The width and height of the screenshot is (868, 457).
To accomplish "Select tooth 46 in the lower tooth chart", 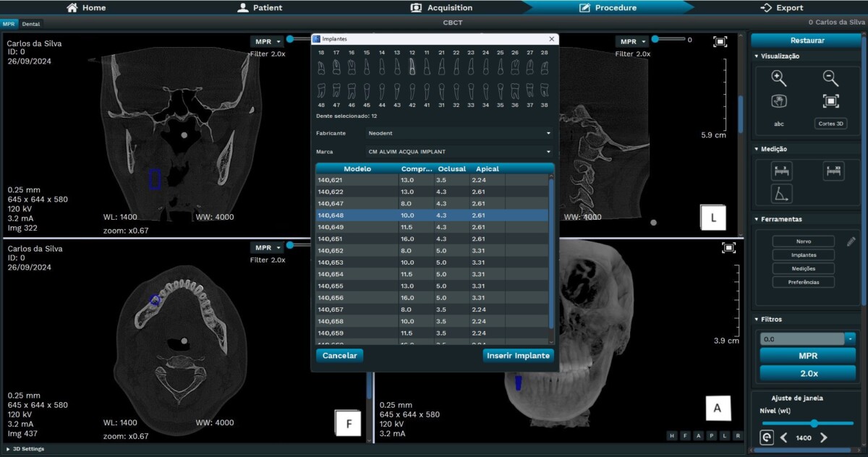I will click(352, 91).
